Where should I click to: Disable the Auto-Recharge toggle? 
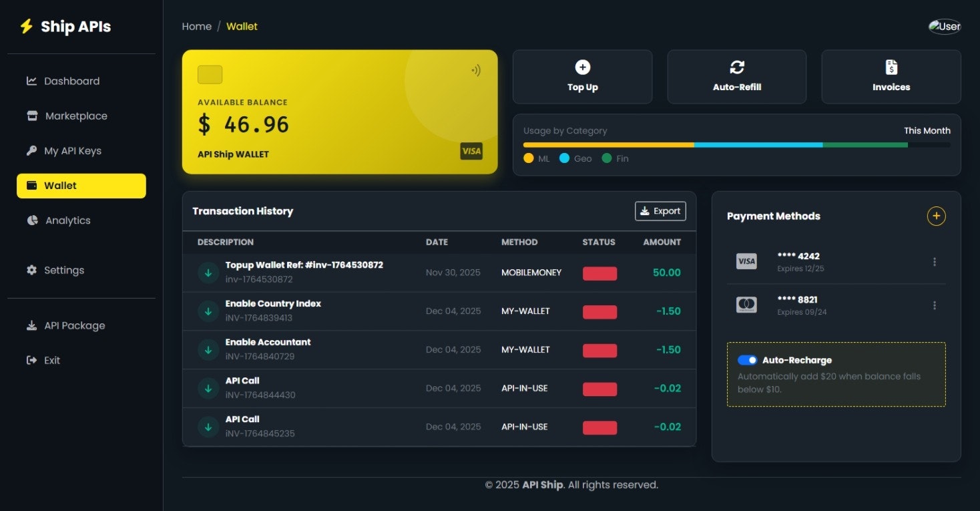(x=746, y=360)
